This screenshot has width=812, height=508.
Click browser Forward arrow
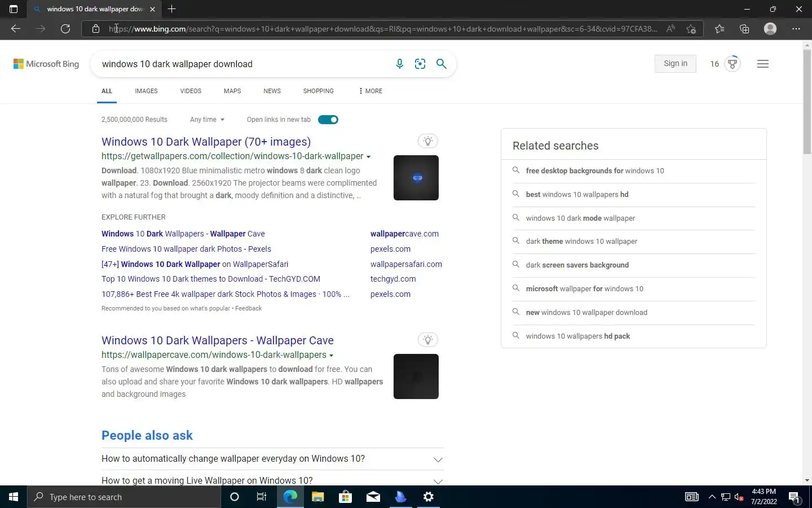(x=41, y=29)
